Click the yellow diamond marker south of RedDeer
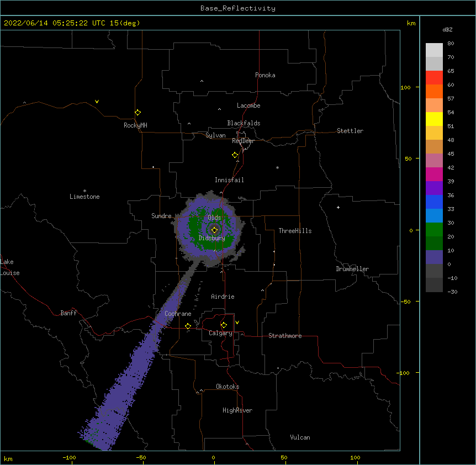 (235, 155)
